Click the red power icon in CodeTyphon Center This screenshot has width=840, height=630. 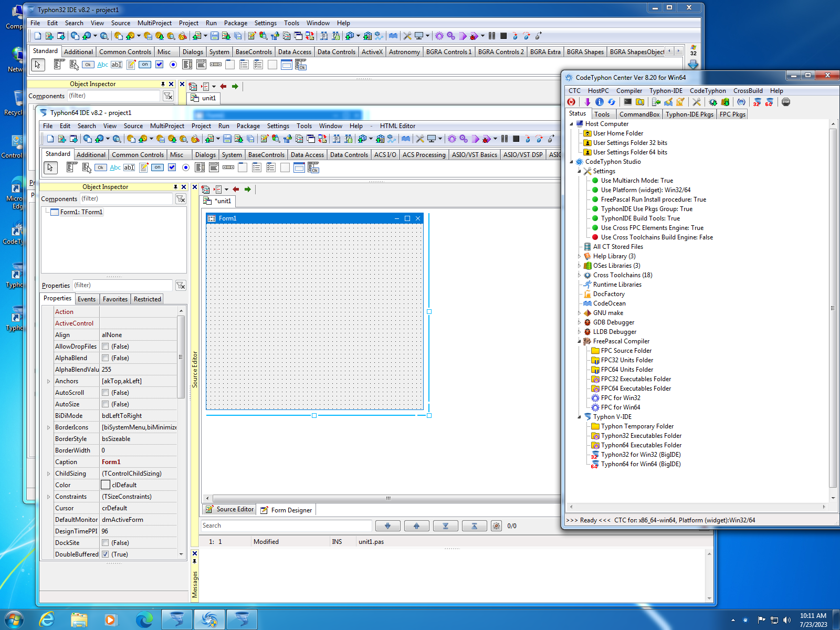pyautogui.click(x=571, y=102)
